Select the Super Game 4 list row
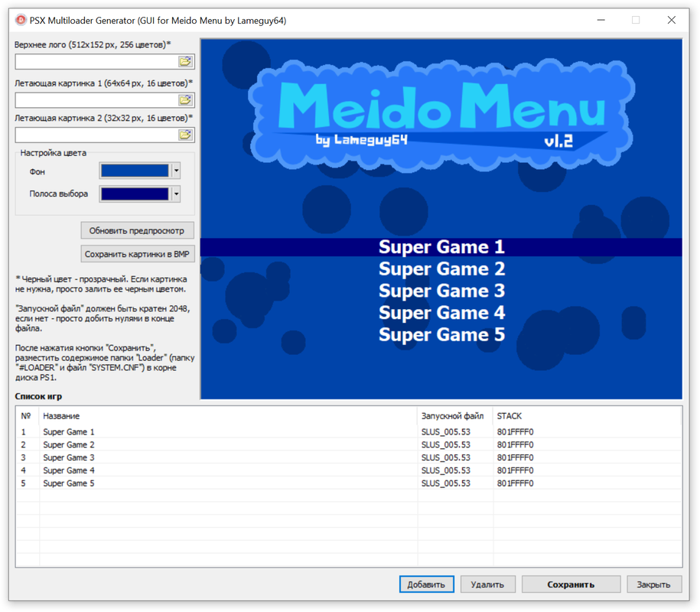Screen dimensions: 700x612 click(x=349, y=470)
